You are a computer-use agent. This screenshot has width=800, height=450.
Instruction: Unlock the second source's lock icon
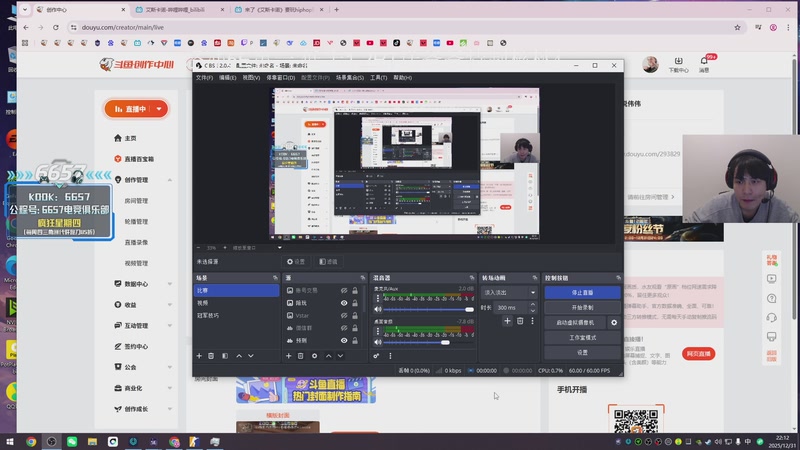tap(355, 303)
